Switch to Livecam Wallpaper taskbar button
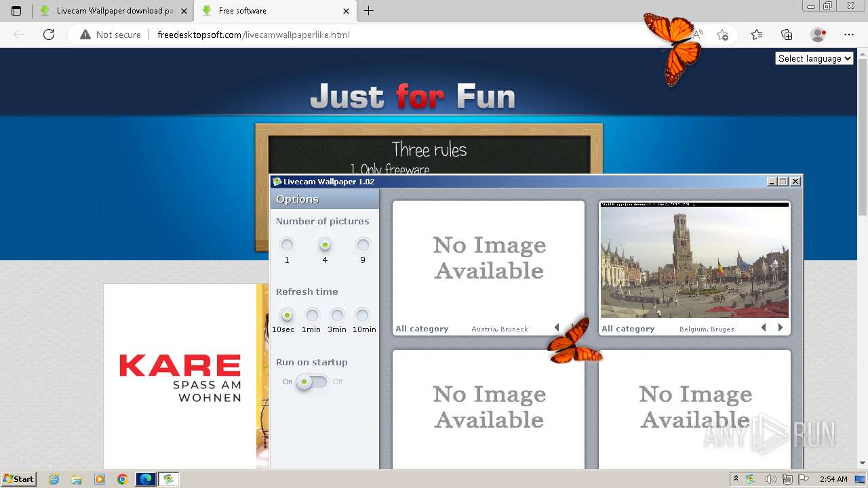This screenshot has width=868, height=488. point(168,479)
